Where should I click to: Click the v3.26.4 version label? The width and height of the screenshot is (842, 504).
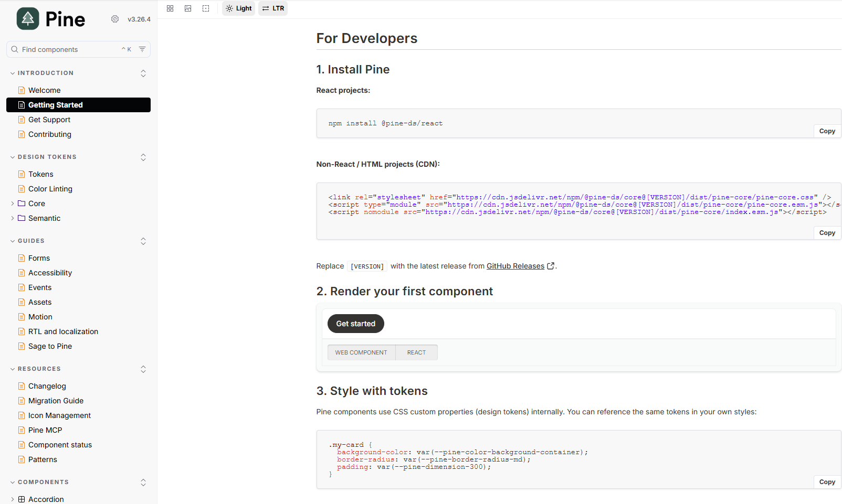point(139,19)
